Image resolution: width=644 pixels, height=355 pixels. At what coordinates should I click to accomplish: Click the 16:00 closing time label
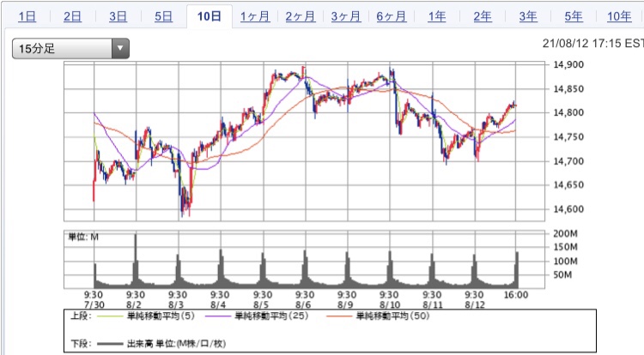(516, 295)
